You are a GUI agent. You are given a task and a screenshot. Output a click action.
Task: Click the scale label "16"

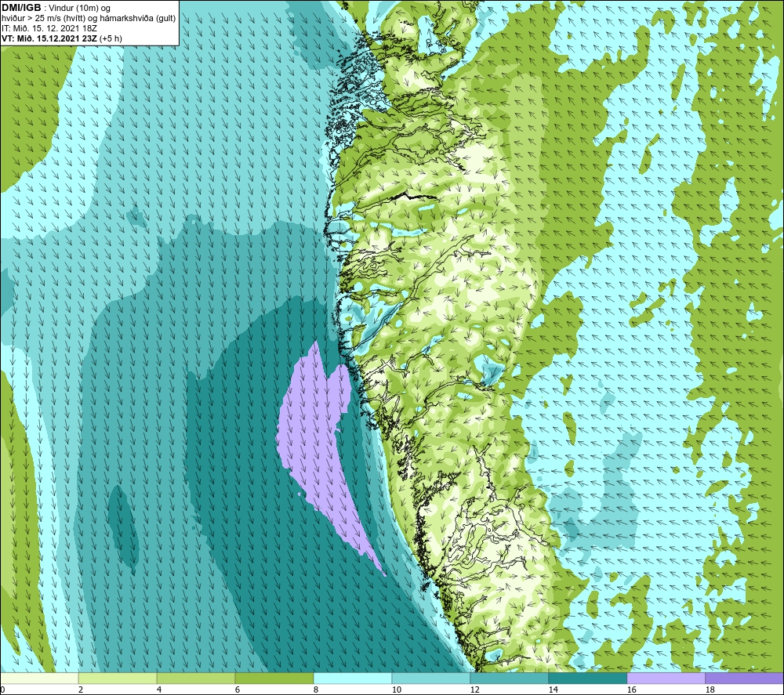pyautogui.click(x=631, y=690)
